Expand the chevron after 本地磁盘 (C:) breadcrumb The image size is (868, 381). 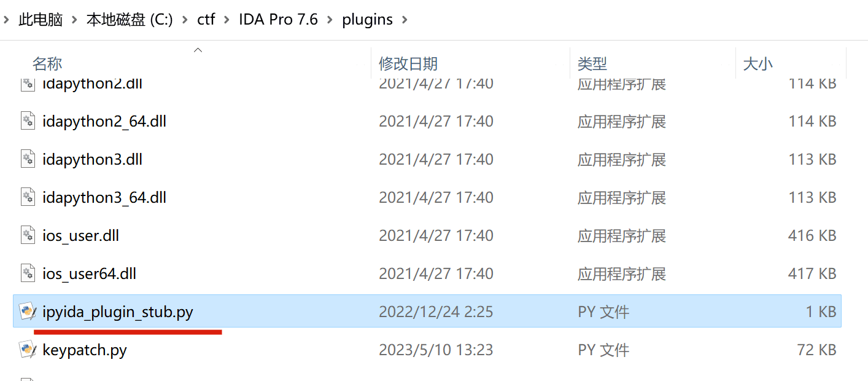click(186, 20)
